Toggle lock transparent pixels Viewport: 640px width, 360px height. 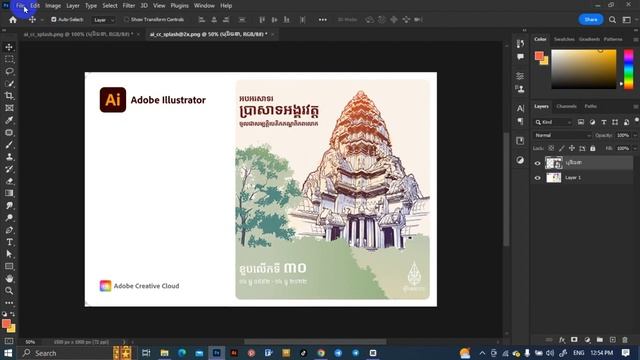pos(551,149)
